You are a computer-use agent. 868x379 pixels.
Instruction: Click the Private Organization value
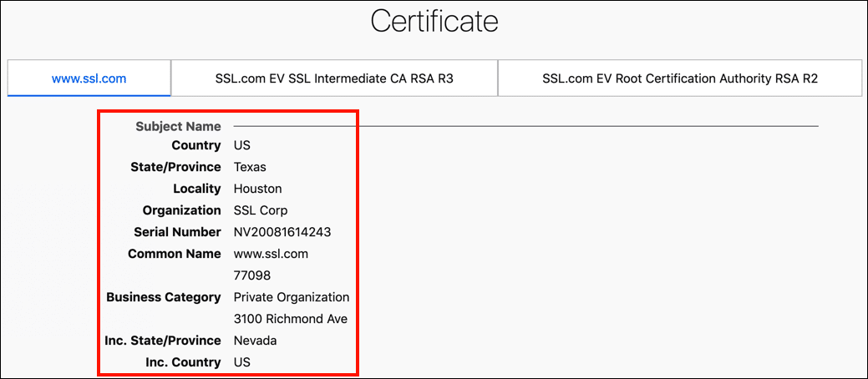[x=292, y=297]
